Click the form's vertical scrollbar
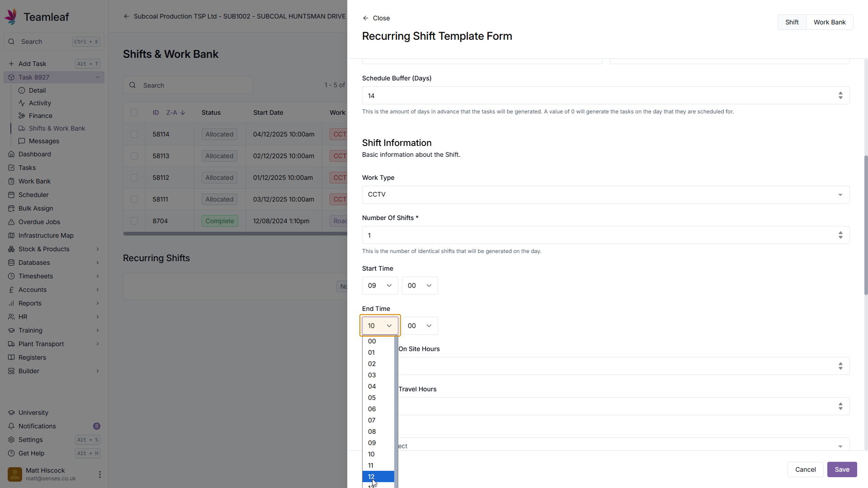 pyautogui.click(x=866, y=226)
